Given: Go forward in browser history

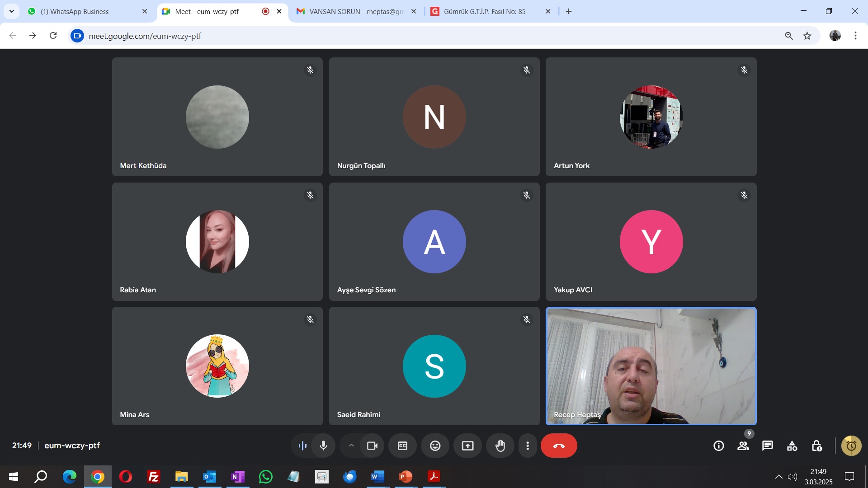Looking at the screenshot, I should pyautogui.click(x=33, y=36).
